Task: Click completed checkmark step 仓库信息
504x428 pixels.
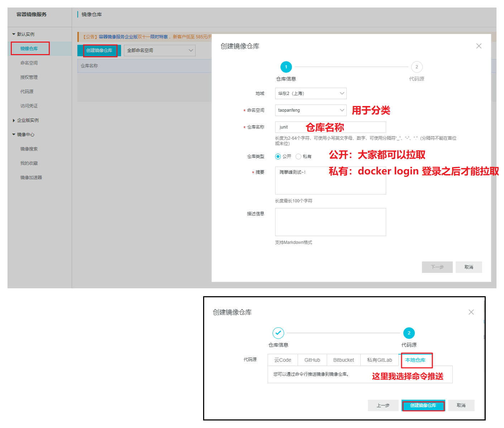Action: click(278, 333)
